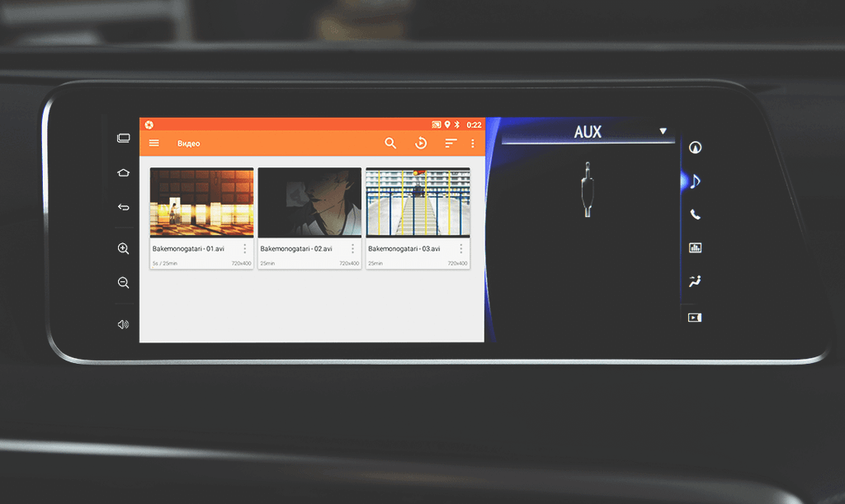
Task: Click the Bakemonogatari - 03.avi title text
Action: click(404, 249)
